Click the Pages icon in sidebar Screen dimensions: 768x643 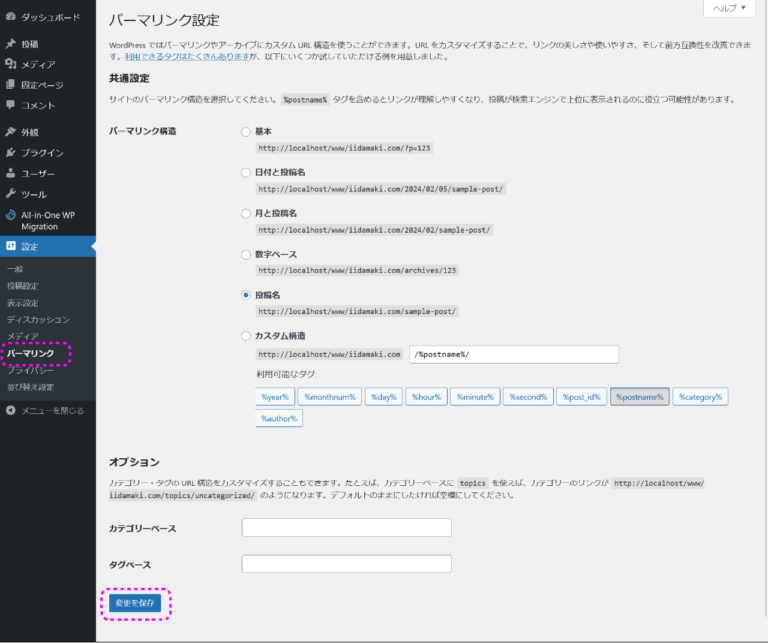click(10, 85)
